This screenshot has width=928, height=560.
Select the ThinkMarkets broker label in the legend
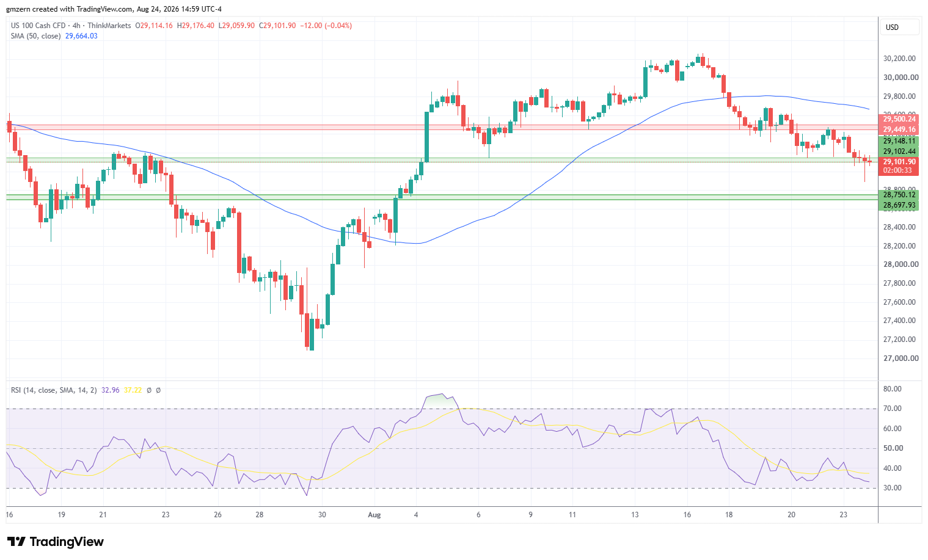(109, 26)
